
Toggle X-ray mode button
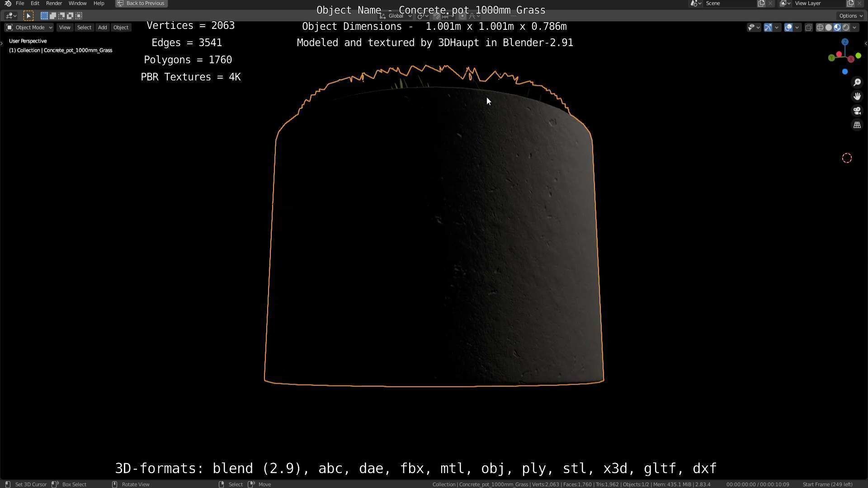coord(808,28)
